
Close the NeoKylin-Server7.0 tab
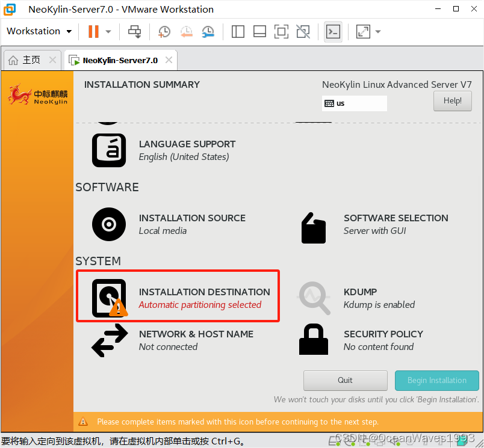[x=169, y=60]
